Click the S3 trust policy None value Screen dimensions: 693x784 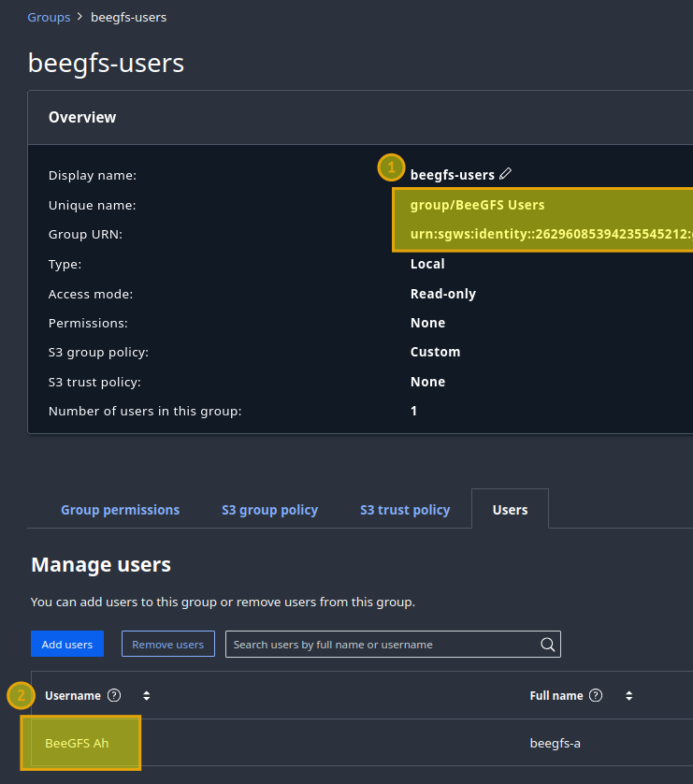[427, 382]
